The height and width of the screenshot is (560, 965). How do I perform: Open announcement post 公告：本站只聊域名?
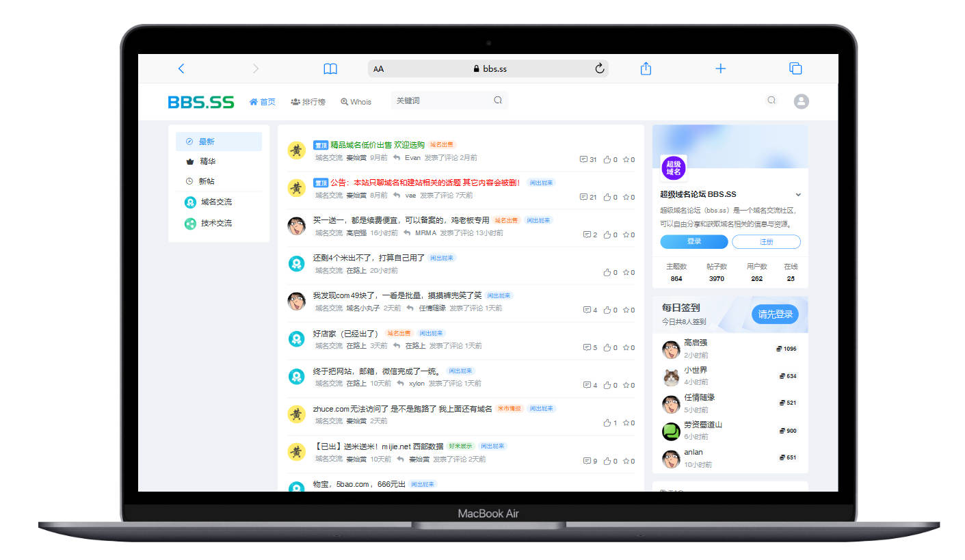coord(425,183)
